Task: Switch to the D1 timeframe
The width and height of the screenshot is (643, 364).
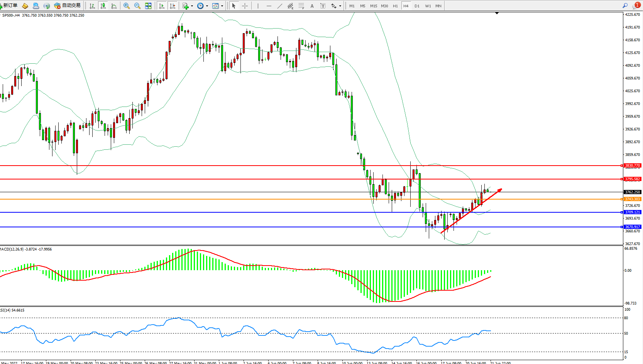Action: coord(417,6)
